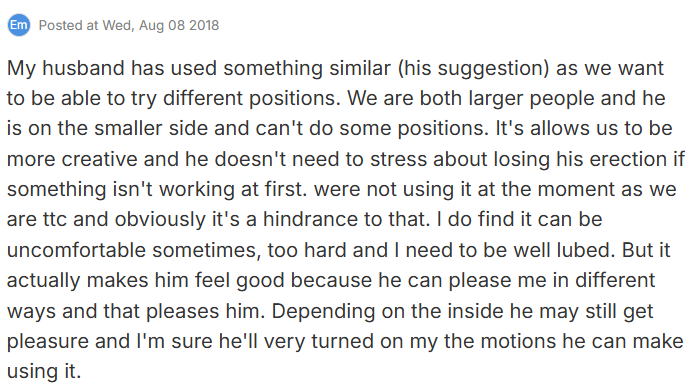Click the word "creative"

[x=99, y=159]
